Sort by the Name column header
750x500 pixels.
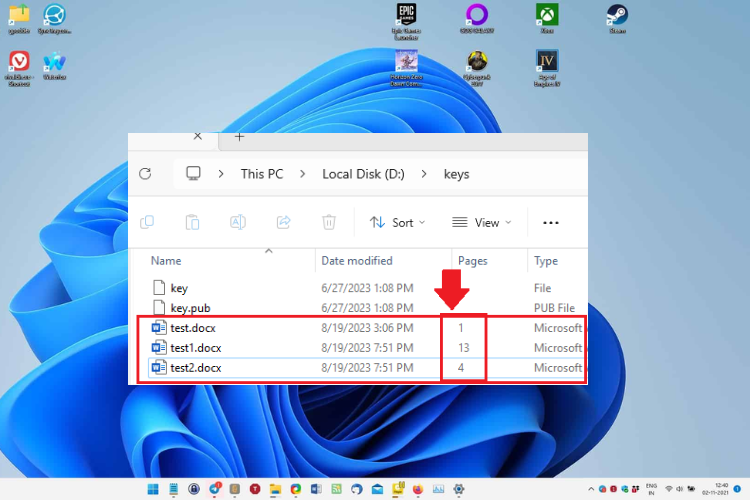point(166,261)
